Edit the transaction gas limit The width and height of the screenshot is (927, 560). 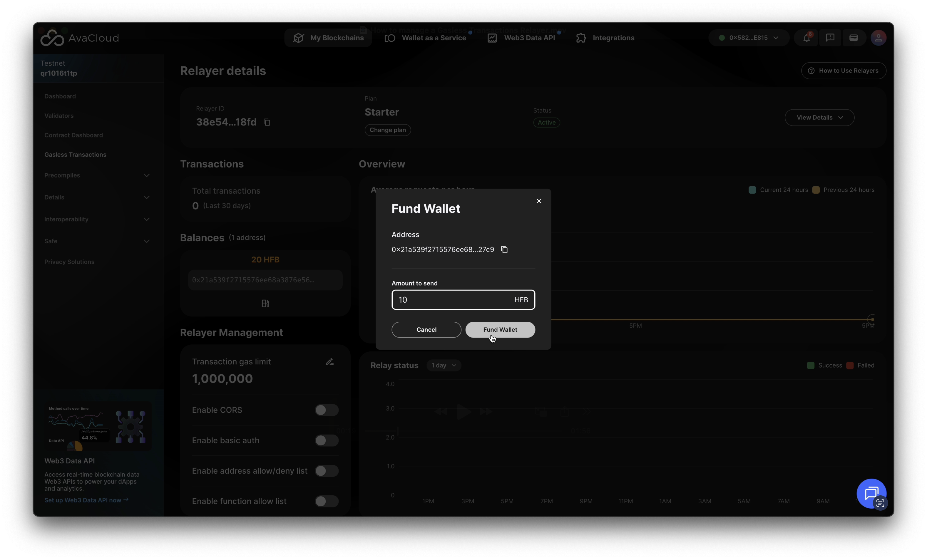pos(329,362)
